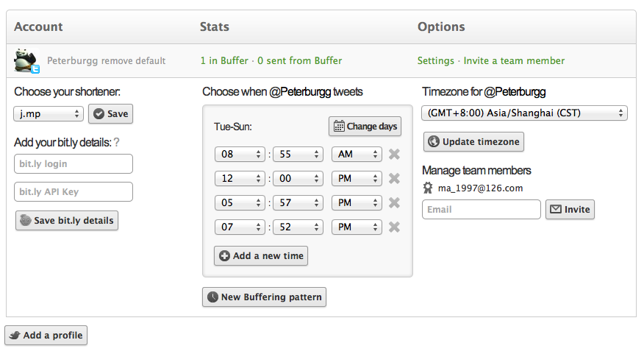Screen dimensions: 644x354
Task: Remove the 05:57 PM scheduled time
Action: [x=394, y=202]
